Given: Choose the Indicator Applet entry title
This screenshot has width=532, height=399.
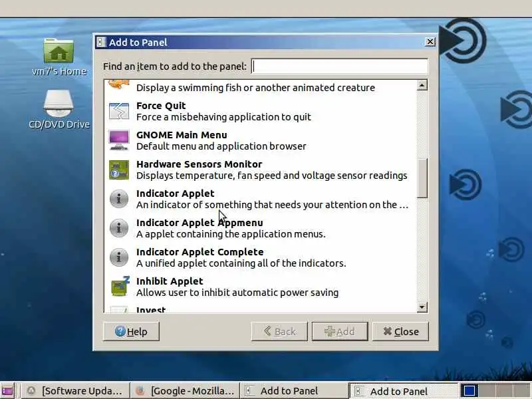Looking at the screenshot, I should (175, 194).
